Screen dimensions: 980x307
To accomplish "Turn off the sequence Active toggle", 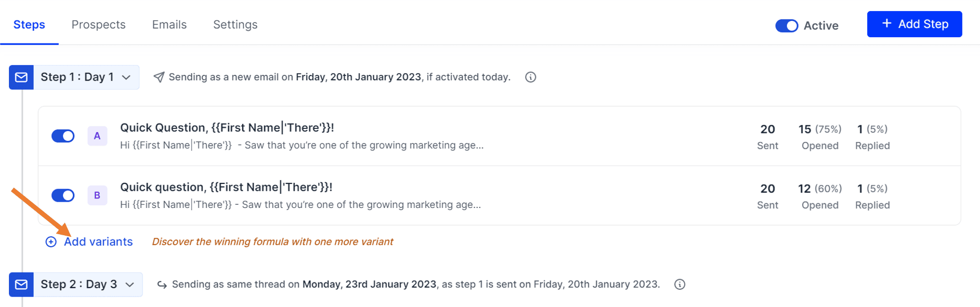I will [x=787, y=26].
